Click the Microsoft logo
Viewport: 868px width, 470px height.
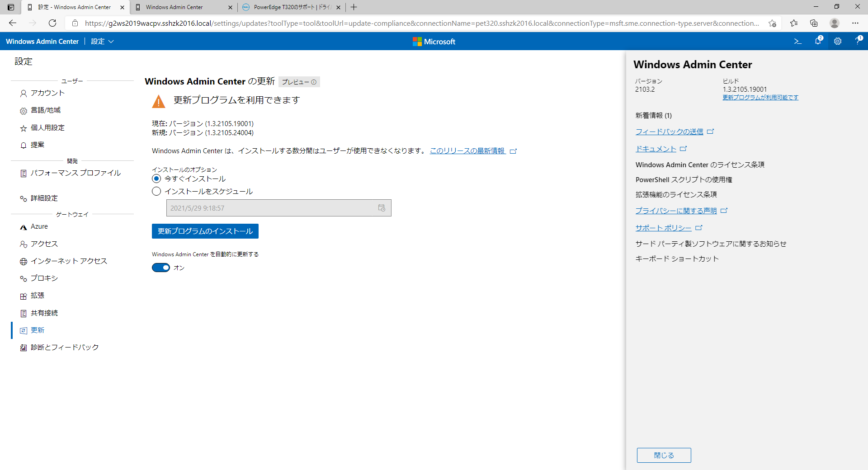coord(434,42)
